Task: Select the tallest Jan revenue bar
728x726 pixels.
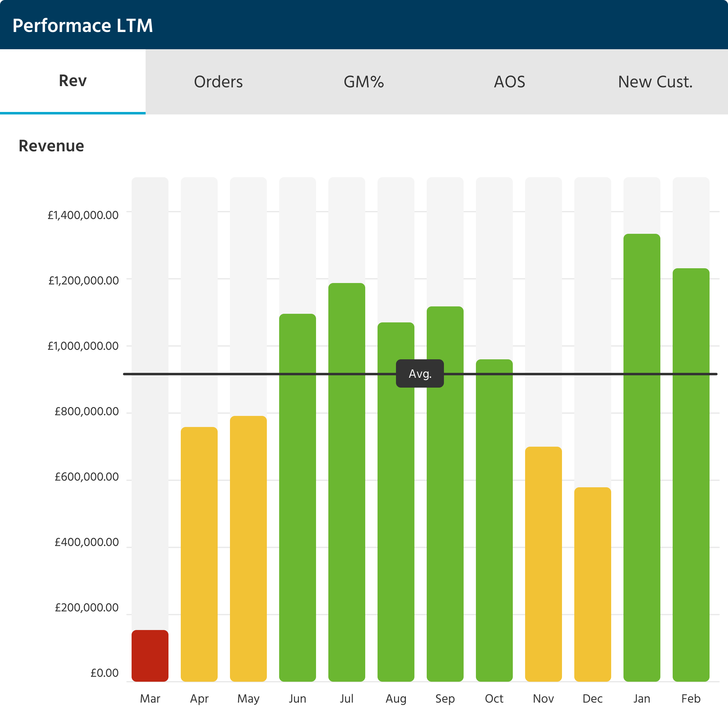Action: click(x=642, y=457)
